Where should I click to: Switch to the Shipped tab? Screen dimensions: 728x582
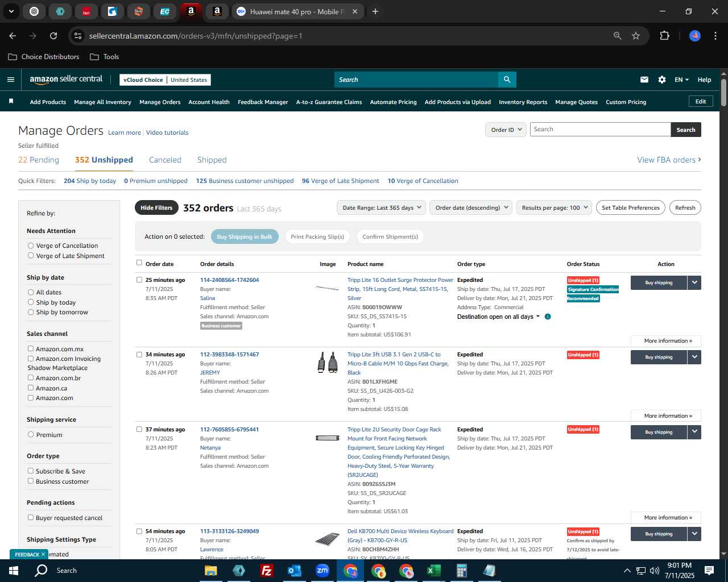pos(212,160)
